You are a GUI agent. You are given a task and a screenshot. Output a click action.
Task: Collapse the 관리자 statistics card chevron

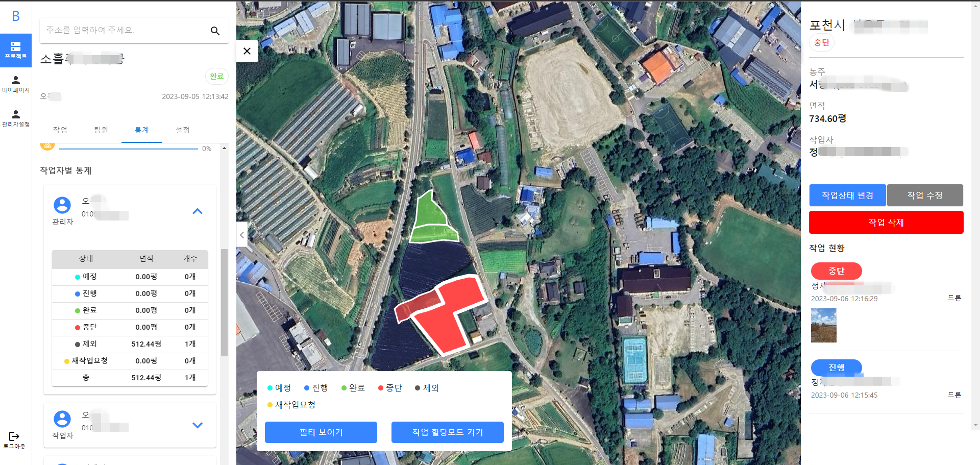[x=198, y=211]
